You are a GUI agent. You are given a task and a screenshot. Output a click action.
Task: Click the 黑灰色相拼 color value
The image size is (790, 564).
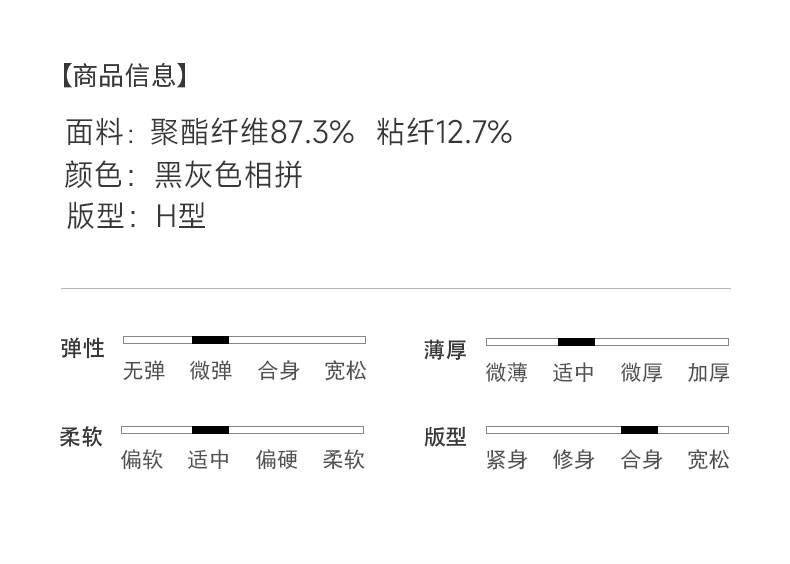pos(228,175)
